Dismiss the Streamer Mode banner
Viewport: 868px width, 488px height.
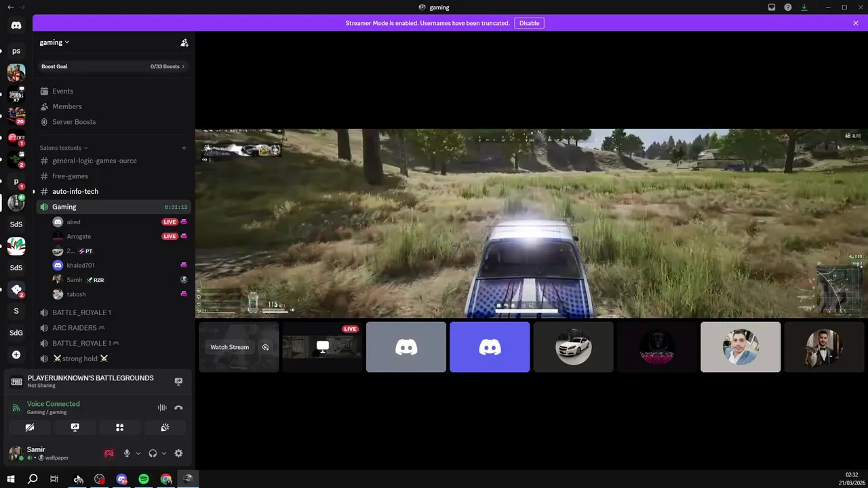tap(856, 23)
